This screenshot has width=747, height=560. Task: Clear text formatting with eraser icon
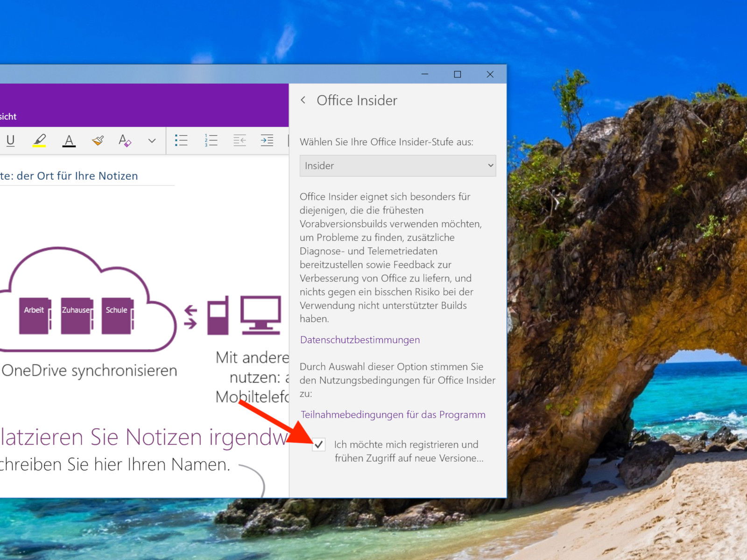click(x=125, y=140)
